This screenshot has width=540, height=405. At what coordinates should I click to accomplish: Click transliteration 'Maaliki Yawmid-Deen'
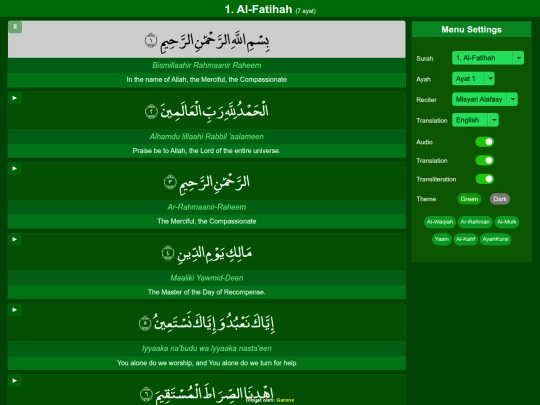(x=207, y=278)
